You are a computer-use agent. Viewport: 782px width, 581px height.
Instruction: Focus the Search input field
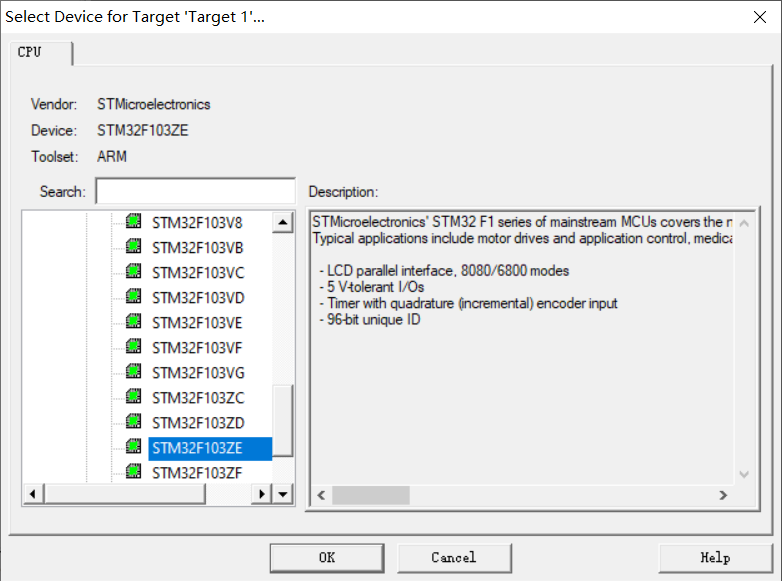pos(196,191)
